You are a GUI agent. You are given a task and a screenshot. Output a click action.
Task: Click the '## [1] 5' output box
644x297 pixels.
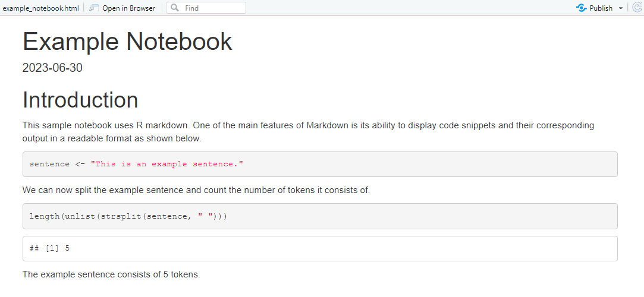(x=320, y=248)
